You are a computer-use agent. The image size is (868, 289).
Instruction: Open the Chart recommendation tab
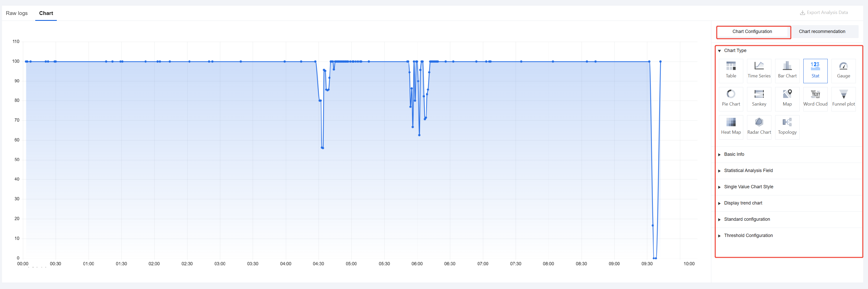coord(822,31)
